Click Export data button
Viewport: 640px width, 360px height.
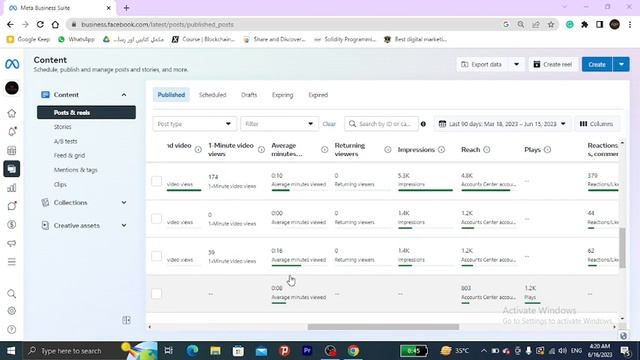point(482,64)
